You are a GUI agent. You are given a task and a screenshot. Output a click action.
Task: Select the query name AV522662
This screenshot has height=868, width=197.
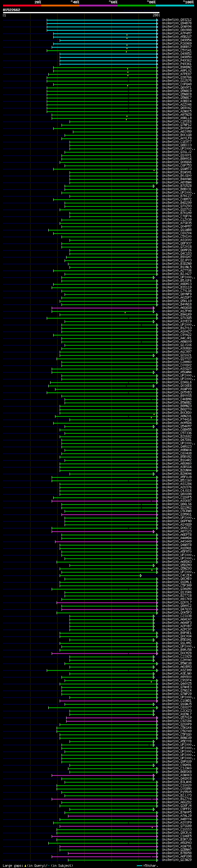[x=11, y=10]
